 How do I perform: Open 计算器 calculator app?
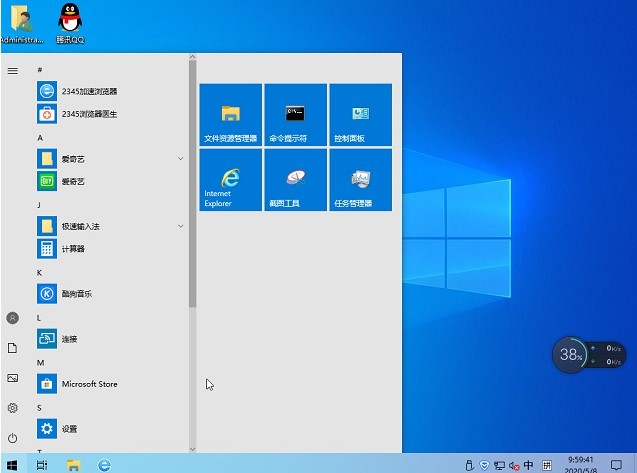[x=73, y=249]
